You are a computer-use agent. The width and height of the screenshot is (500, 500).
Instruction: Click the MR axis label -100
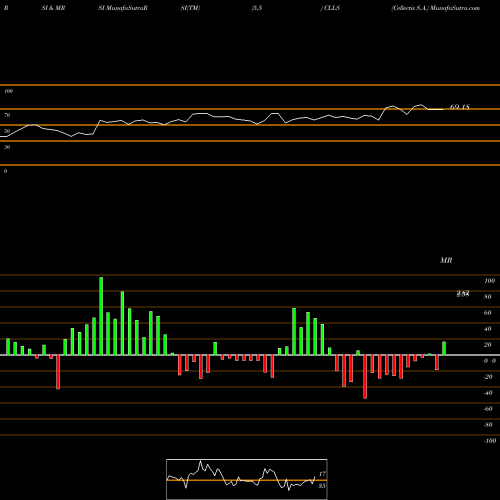(x=490, y=441)
